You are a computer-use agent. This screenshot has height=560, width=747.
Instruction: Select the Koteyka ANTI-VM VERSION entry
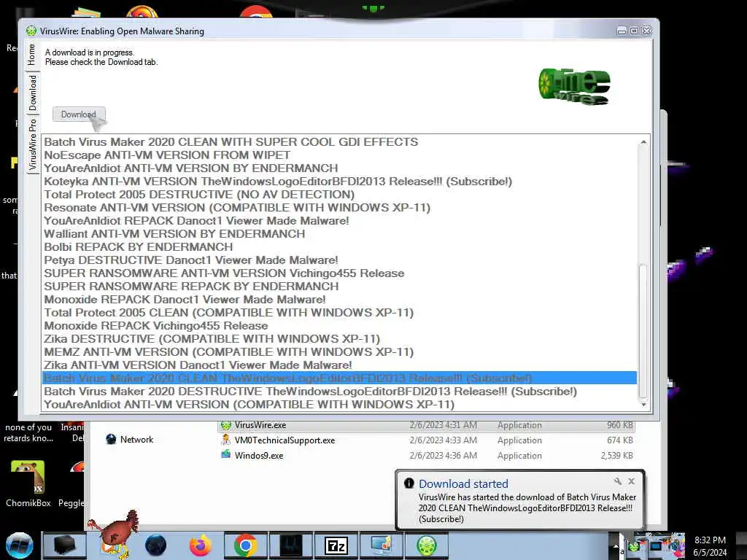coord(340,182)
